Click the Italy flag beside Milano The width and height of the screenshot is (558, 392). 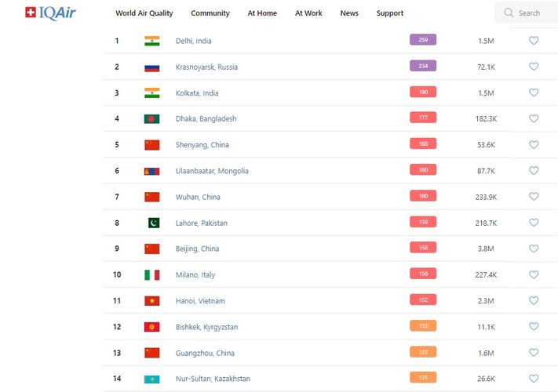(151, 275)
